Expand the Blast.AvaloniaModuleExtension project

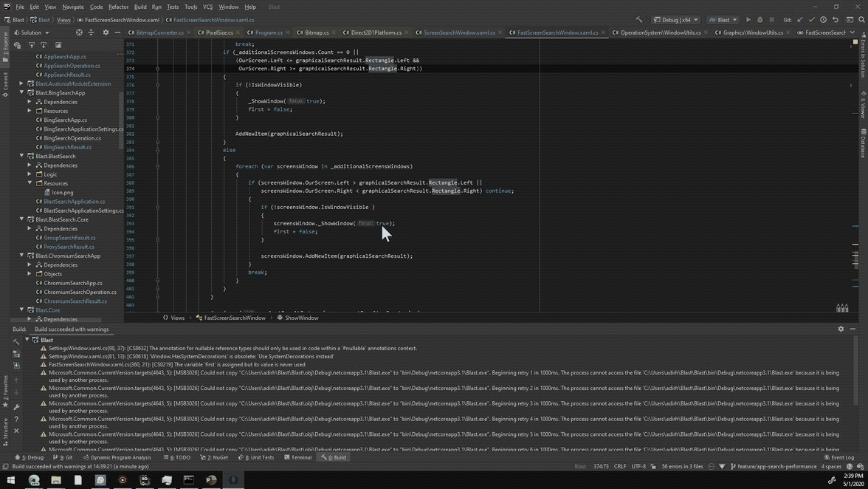[21, 83]
